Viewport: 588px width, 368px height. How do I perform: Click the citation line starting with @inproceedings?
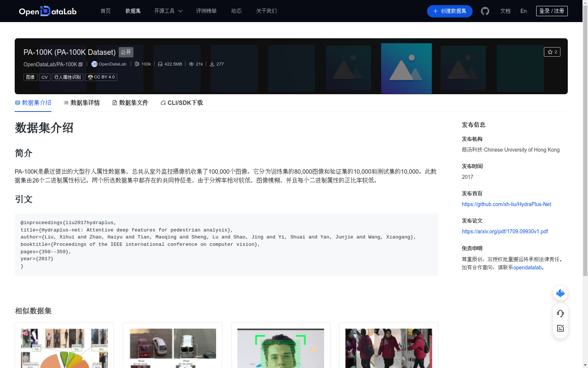coord(68,223)
